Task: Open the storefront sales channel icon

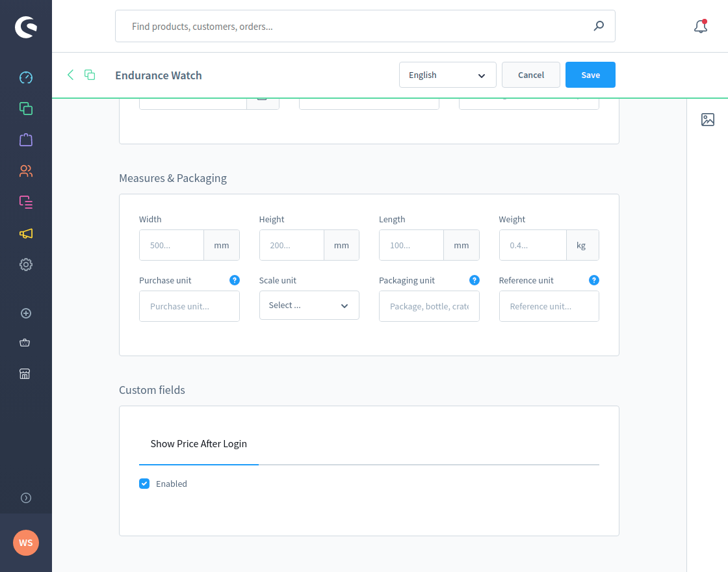Action: tap(25, 374)
